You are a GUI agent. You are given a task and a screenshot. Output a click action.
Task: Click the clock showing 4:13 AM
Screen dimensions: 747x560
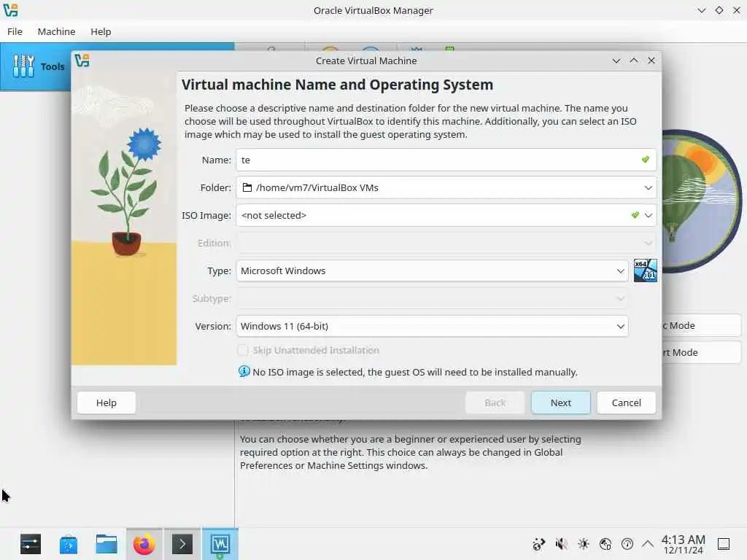click(683, 544)
